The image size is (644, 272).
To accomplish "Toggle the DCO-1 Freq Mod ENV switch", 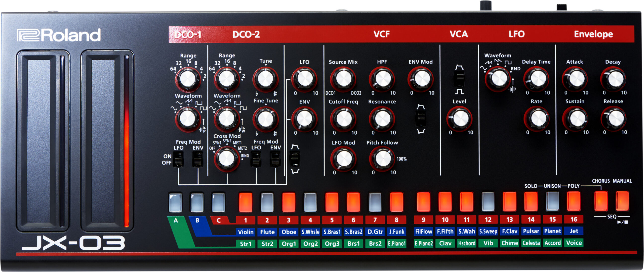I will (198, 160).
